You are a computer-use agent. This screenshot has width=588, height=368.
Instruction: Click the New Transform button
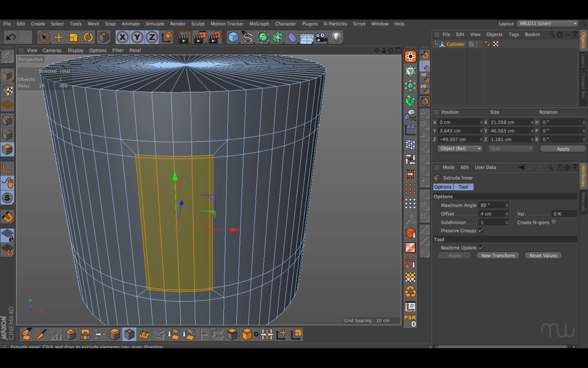(x=498, y=255)
